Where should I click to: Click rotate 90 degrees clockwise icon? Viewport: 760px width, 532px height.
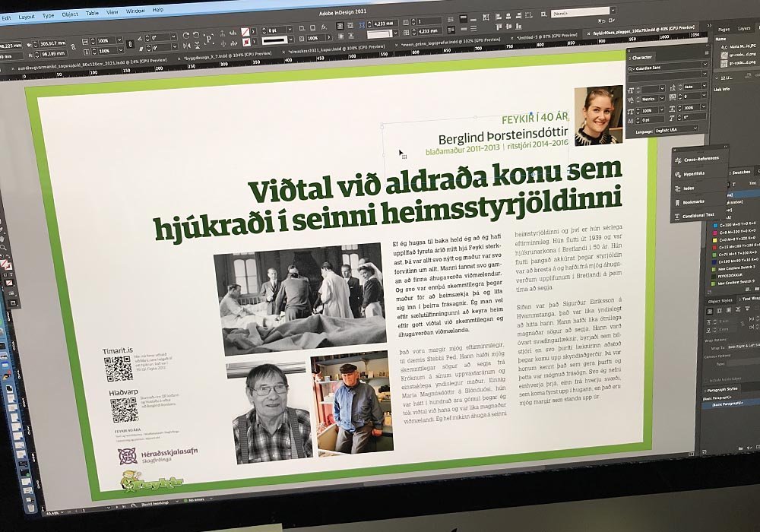pyautogui.click(x=185, y=36)
